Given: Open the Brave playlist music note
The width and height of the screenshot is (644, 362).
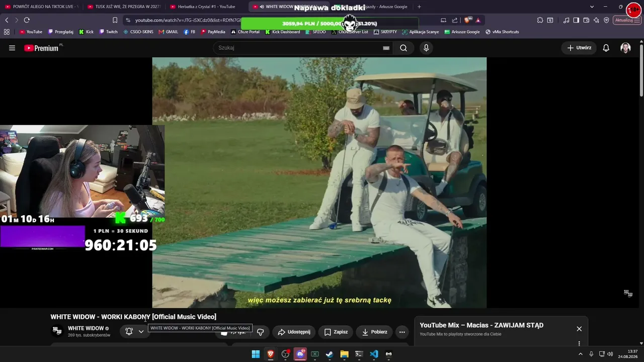Looking at the screenshot, I should (567, 20).
